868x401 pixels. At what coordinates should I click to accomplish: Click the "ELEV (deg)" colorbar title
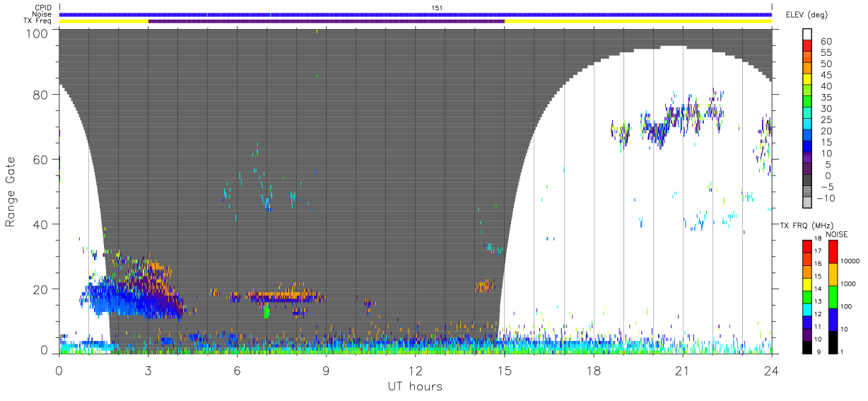coord(807,14)
